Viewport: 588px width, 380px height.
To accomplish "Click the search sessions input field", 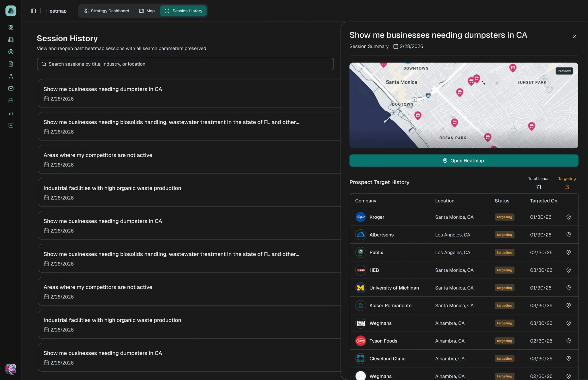I will pos(185,64).
